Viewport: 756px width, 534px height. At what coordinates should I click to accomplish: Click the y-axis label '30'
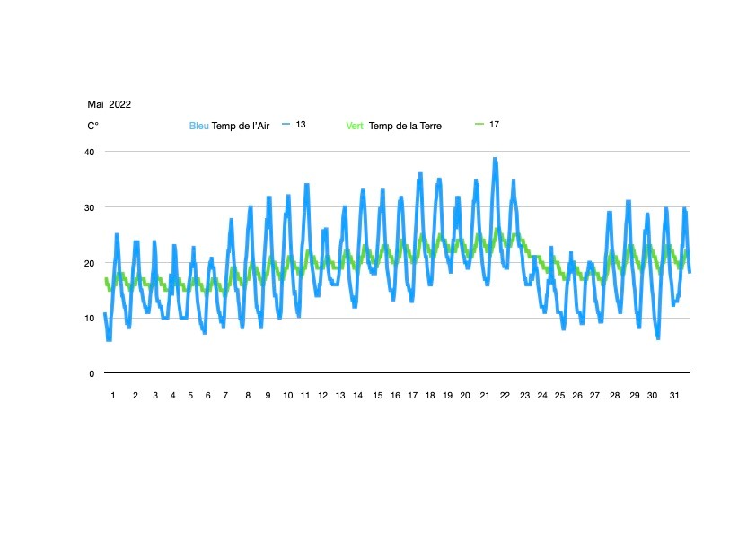click(x=89, y=207)
